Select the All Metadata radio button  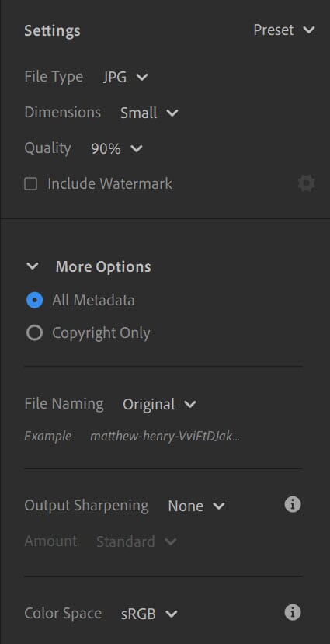pos(34,300)
